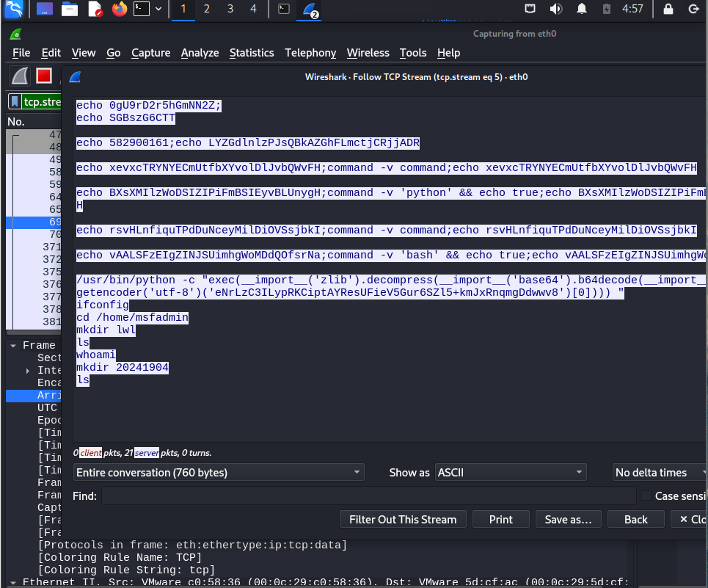
Task: Click the Back button
Action: point(636,519)
